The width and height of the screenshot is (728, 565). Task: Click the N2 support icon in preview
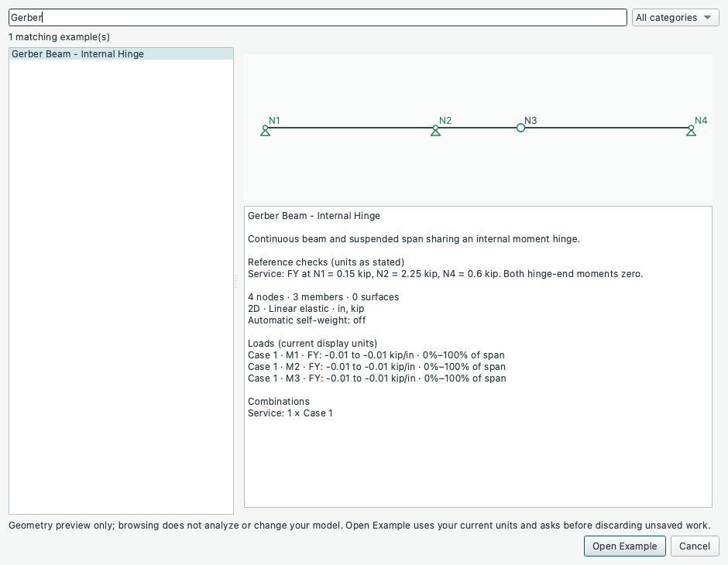click(435, 132)
